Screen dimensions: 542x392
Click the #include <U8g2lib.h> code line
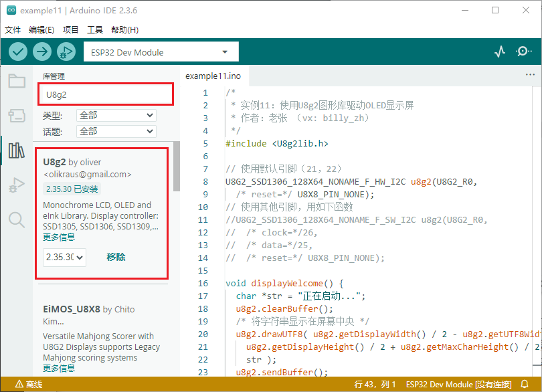tap(277, 143)
